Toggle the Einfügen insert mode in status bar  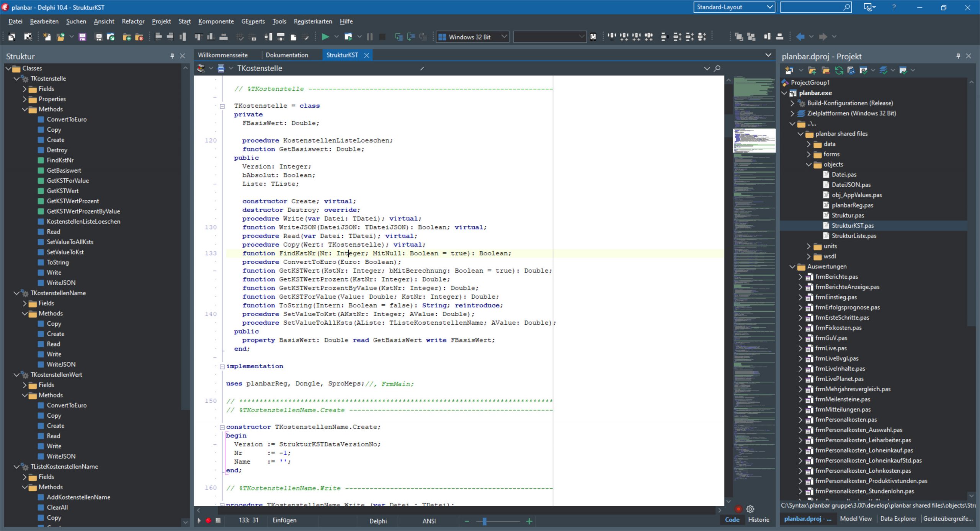[284, 520]
